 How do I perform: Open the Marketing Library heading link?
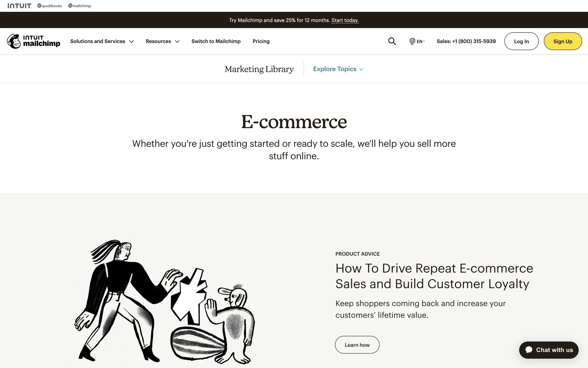259,69
